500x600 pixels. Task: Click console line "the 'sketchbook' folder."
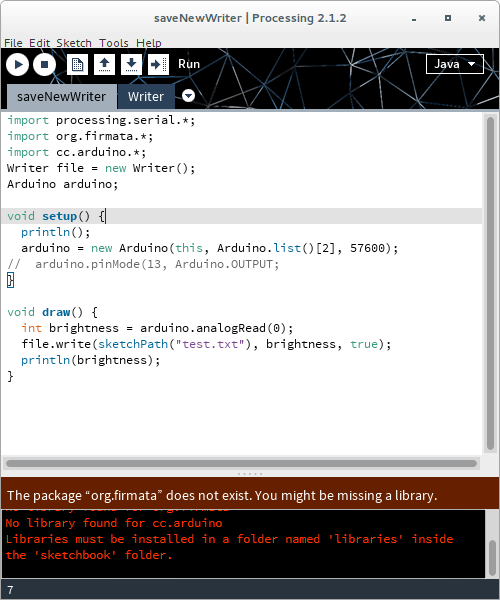(89, 555)
